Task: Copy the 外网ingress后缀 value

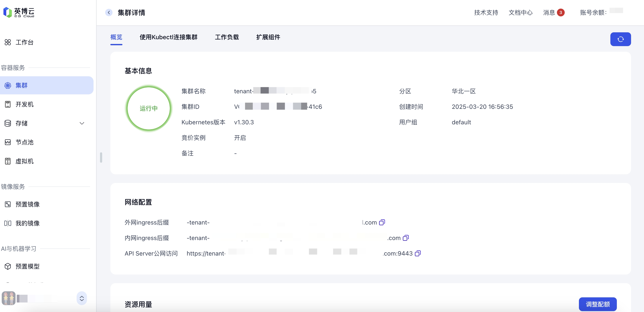Action: 382,222
